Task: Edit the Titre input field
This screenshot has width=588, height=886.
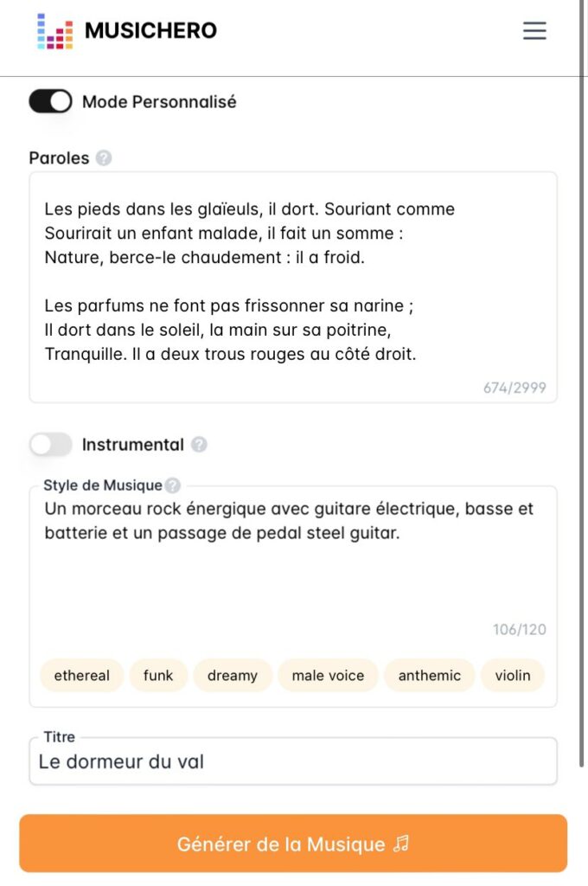Action: (293, 762)
